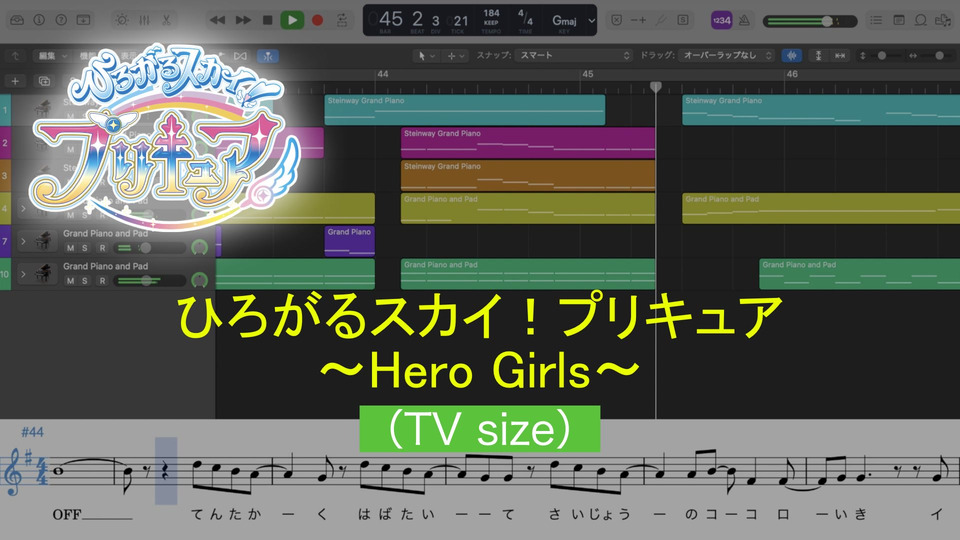
Task: Open the Loop Browser icon
Action: (x=920, y=20)
